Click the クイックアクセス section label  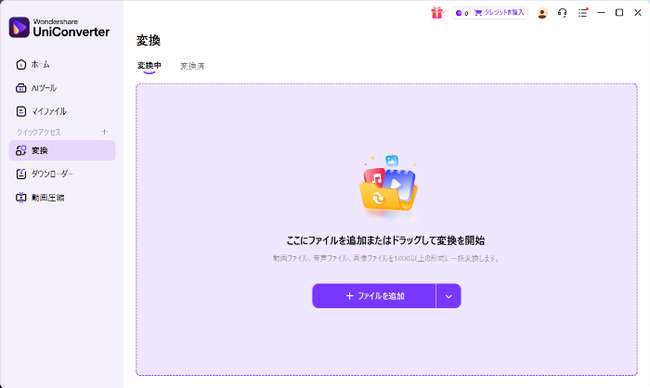click(39, 132)
